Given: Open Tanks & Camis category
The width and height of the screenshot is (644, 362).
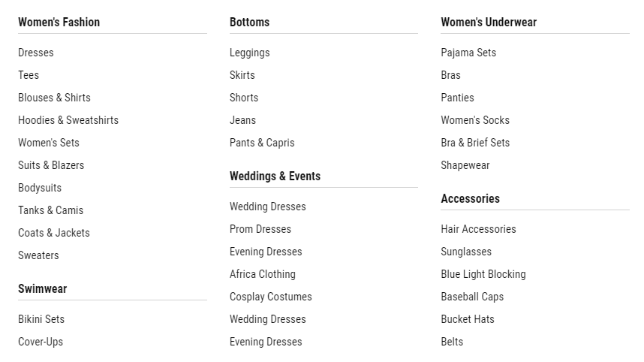Looking at the screenshot, I should pyautogui.click(x=50, y=210).
